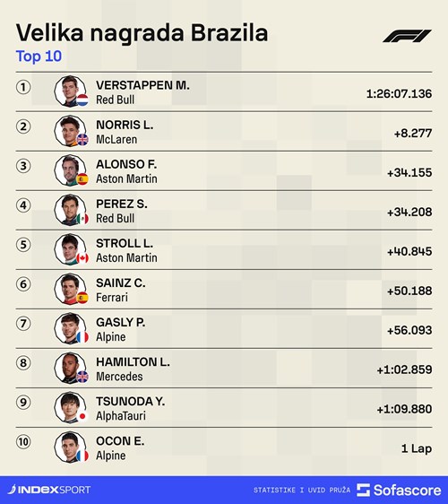Select the SAINZ C. driver name

[x=121, y=282]
